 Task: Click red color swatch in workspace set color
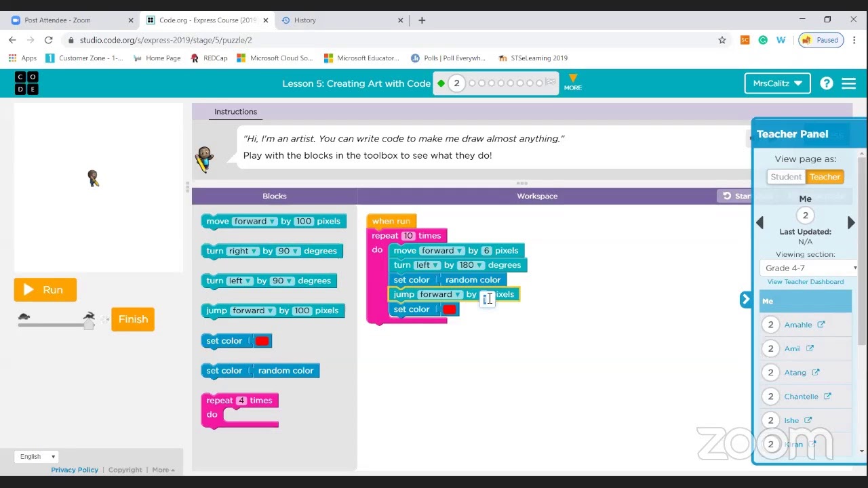pos(450,310)
